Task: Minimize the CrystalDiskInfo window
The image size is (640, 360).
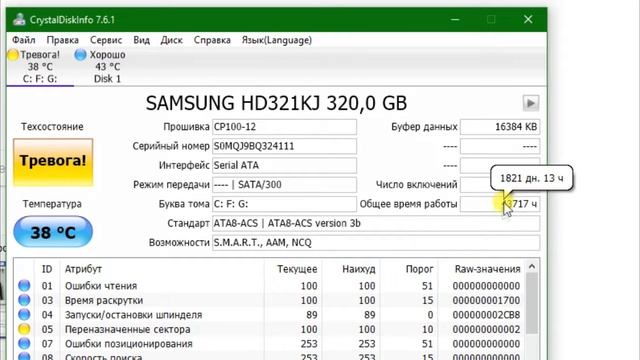Action: [455, 19]
